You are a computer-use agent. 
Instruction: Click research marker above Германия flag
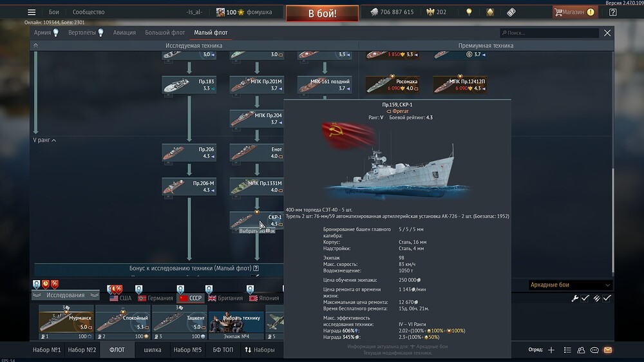pos(139,289)
